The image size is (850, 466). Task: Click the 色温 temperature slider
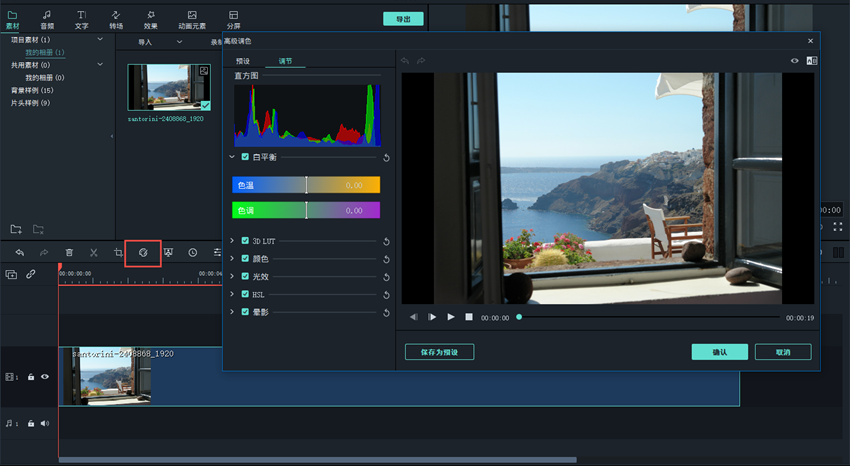306,185
